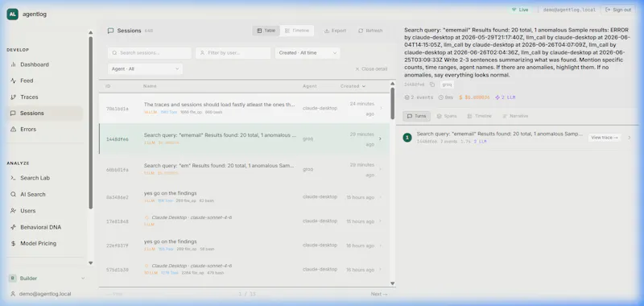Click the agentlog AL logo icon

(x=12, y=14)
